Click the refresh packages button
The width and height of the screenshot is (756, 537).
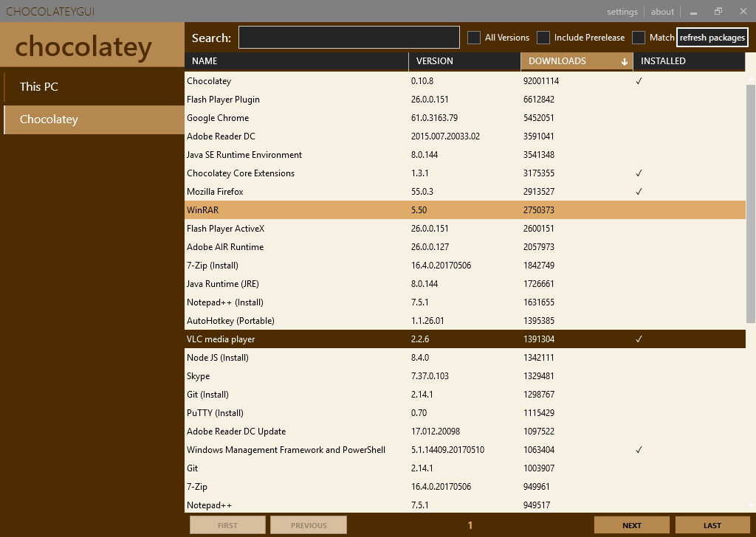[712, 38]
